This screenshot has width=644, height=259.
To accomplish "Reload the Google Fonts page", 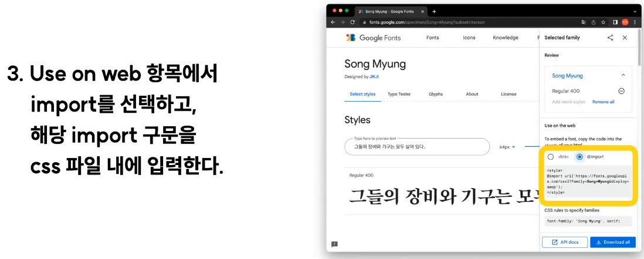I will coord(352,22).
